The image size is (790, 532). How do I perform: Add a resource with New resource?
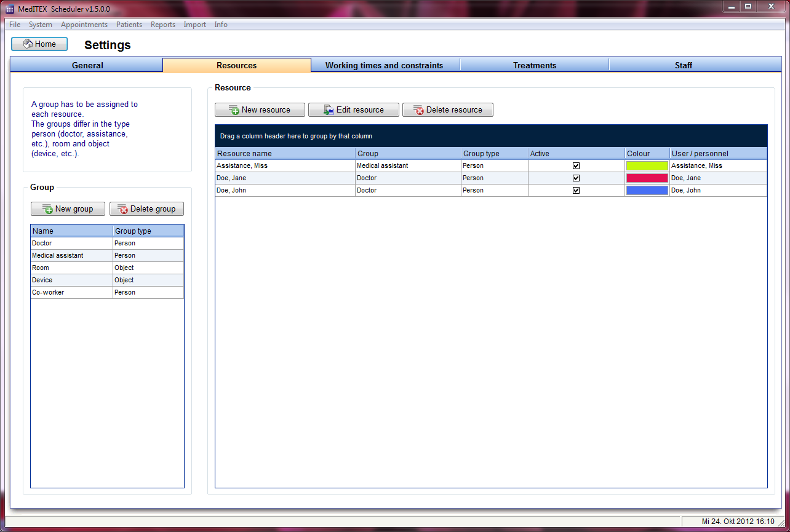pos(260,110)
